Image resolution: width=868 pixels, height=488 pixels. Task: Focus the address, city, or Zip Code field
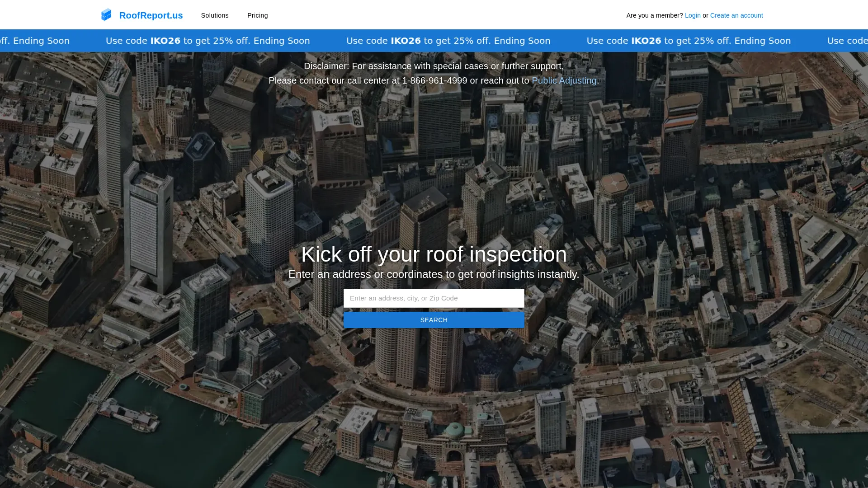[x=434, y=298]
